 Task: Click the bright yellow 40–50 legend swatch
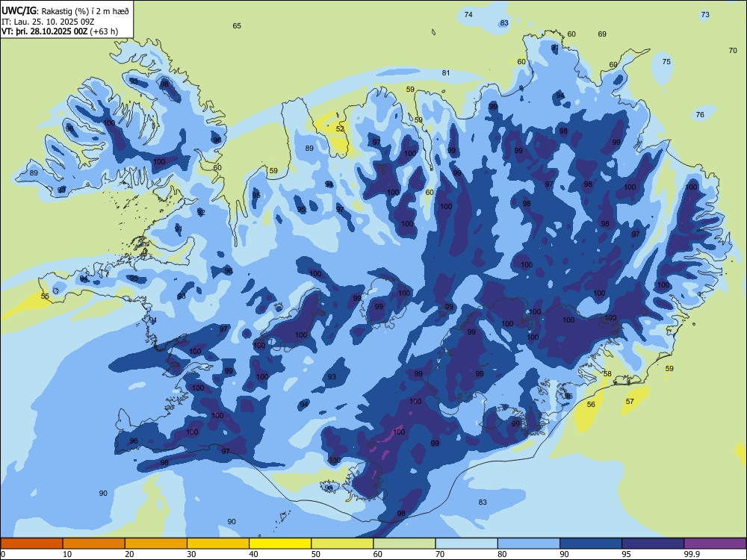pyautogui.click(x=280, y=544)
